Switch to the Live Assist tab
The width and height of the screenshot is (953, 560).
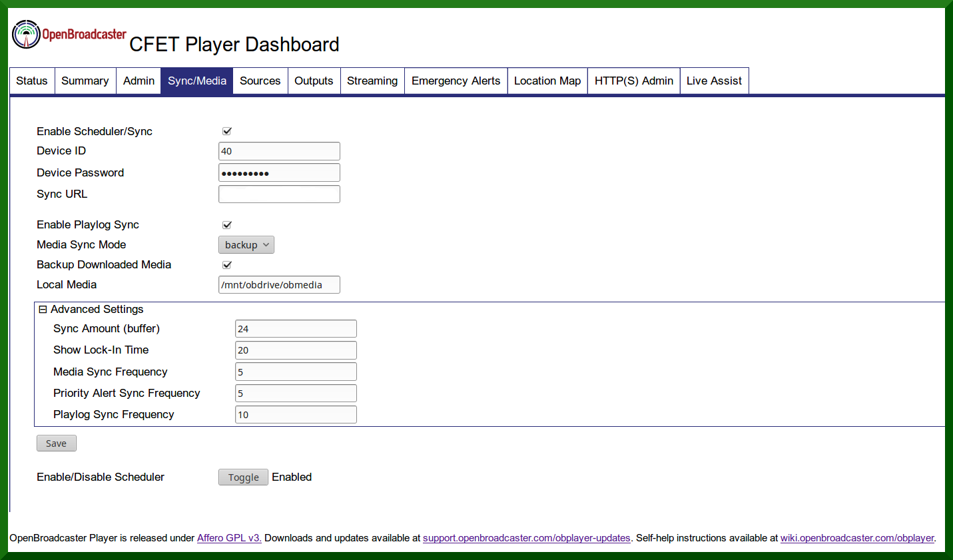(x=715, y=81)
